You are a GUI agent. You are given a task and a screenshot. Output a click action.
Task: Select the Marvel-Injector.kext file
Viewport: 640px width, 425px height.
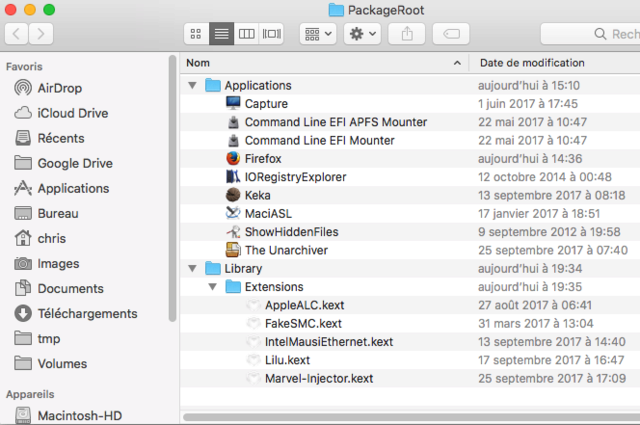[x=410, y=378]
